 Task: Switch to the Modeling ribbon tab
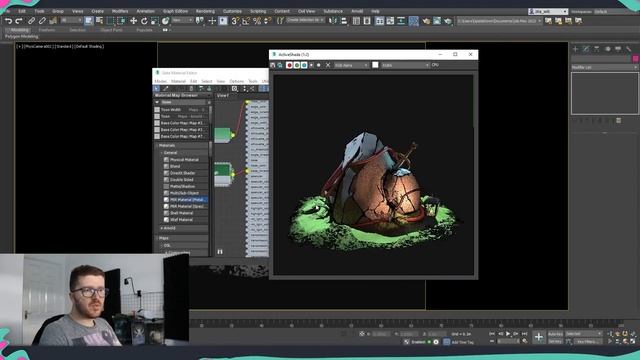[x=19, y=30]
